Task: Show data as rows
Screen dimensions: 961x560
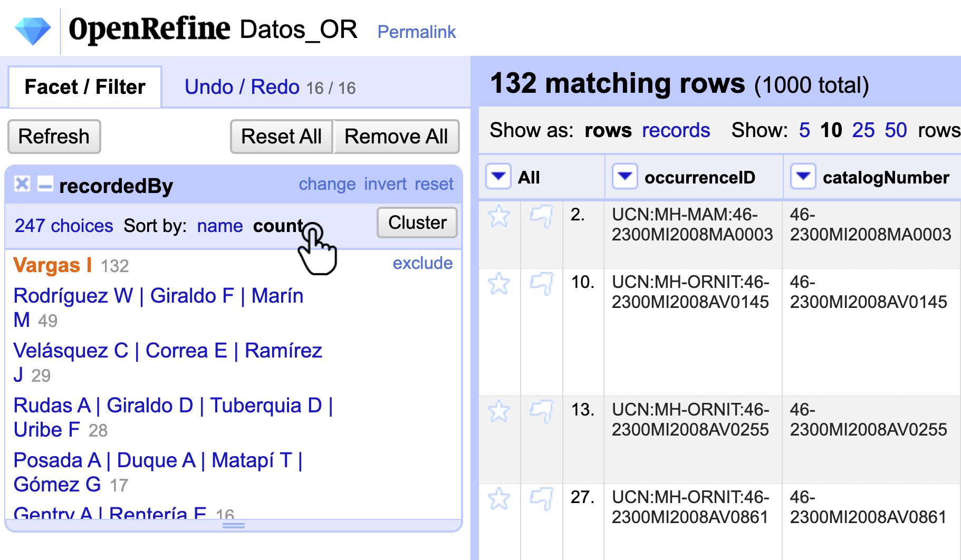Action: pyautogui.click(x=608, y=130)
